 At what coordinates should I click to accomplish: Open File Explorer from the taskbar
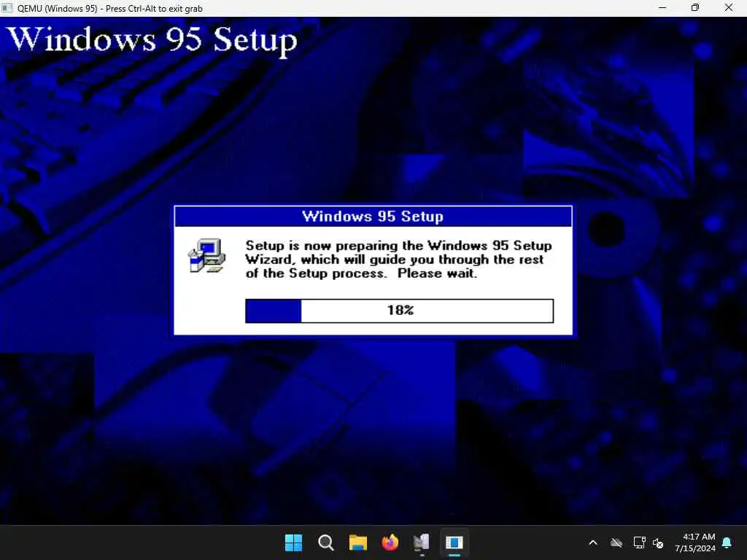357,542
